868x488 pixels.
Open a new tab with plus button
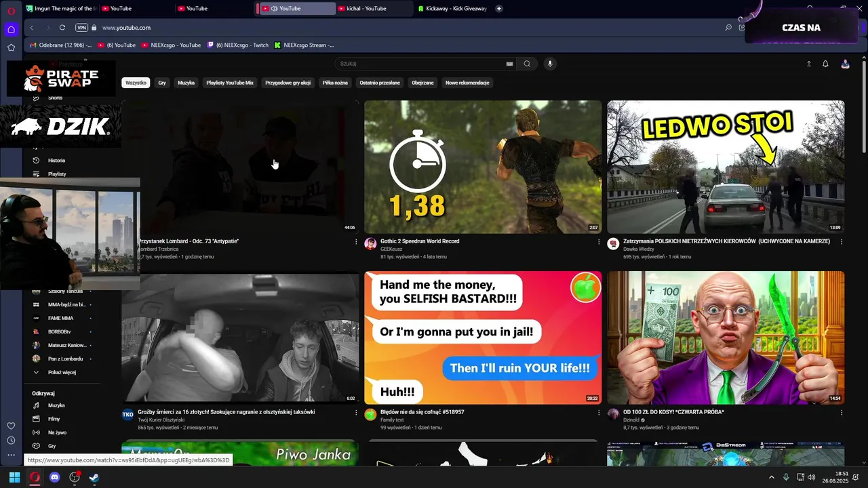(x=499, y=8)
